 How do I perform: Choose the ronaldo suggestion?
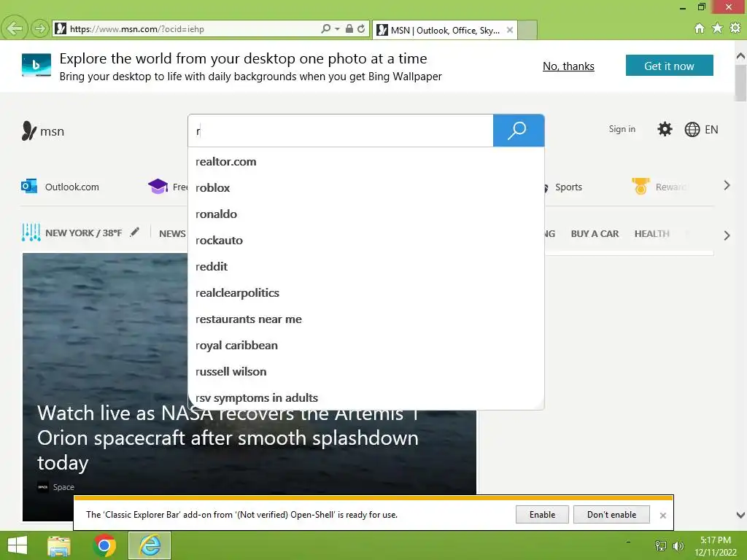[366, 214]
